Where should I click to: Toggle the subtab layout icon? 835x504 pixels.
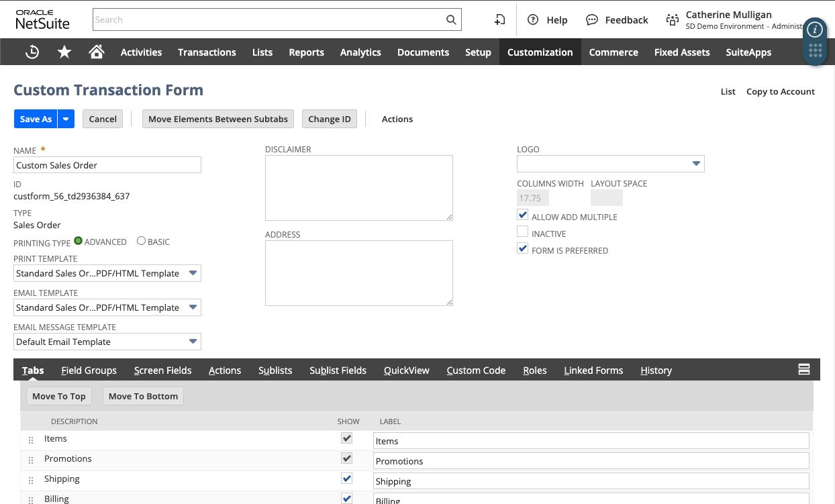tap(803, 369)
